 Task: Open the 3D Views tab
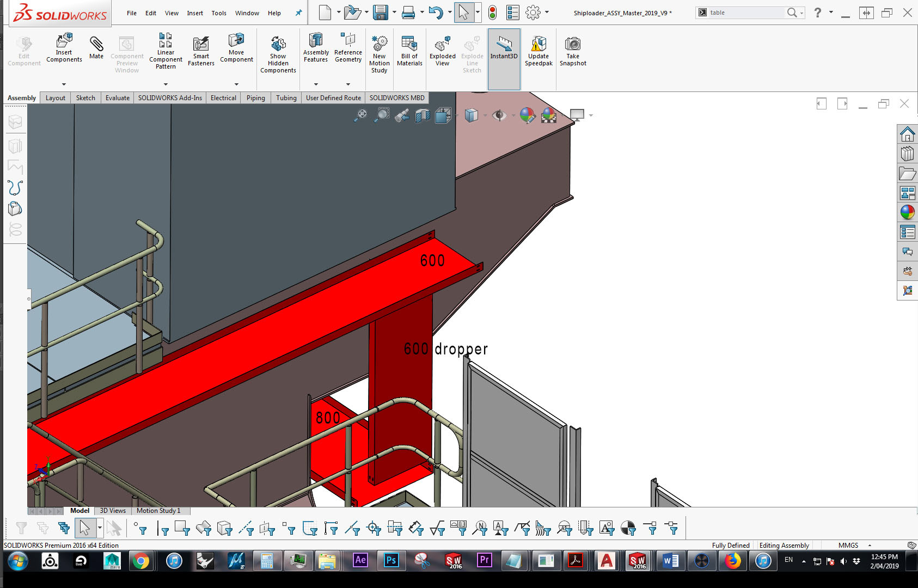(113, 511)
